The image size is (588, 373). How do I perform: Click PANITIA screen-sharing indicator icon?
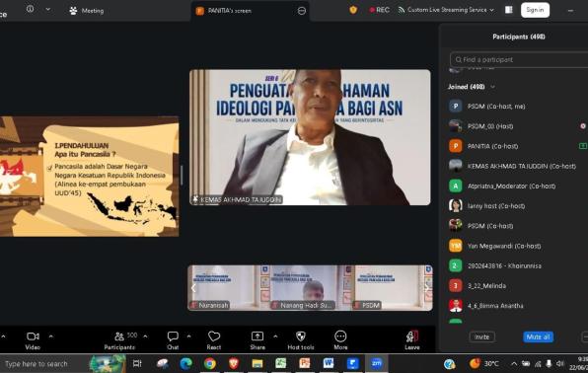click(583, 146)
